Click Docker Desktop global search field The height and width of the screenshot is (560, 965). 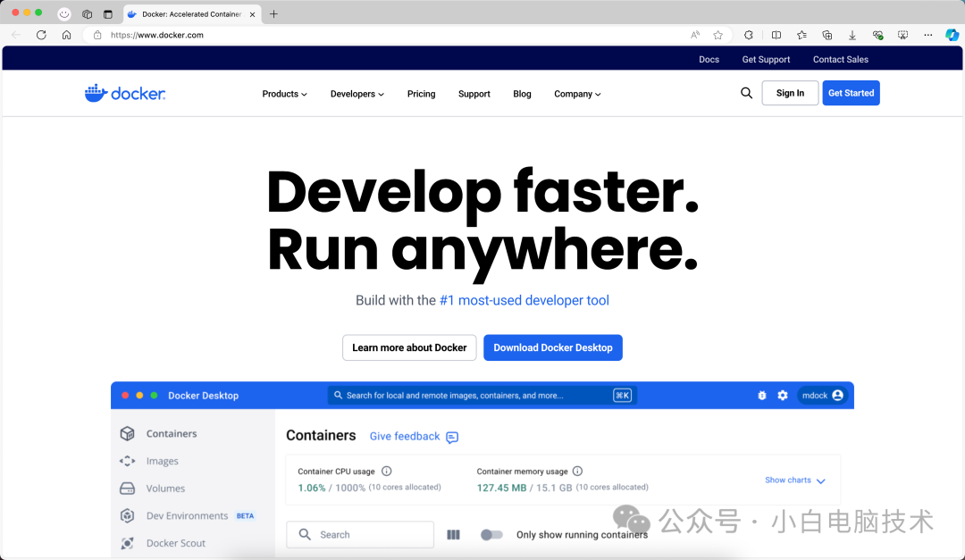[x=482, y=395]
